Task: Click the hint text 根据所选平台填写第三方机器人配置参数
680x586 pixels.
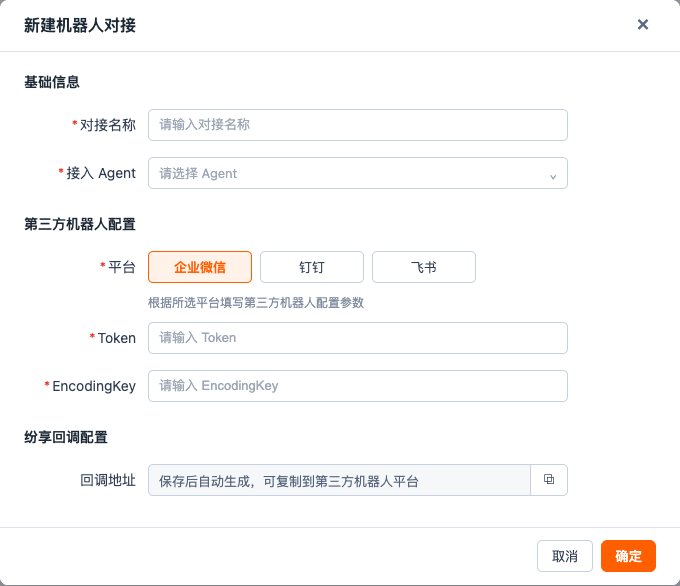Action: point(256,303)
